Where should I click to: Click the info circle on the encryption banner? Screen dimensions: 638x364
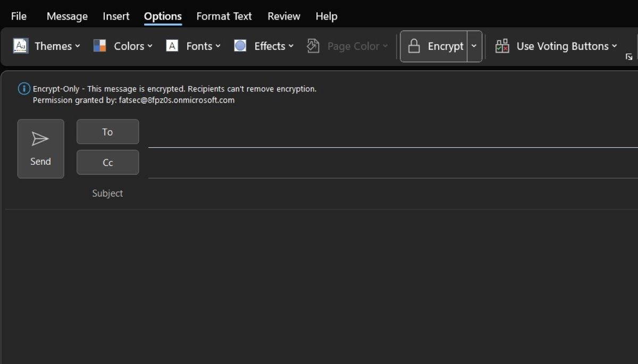(x=23, y=89)
